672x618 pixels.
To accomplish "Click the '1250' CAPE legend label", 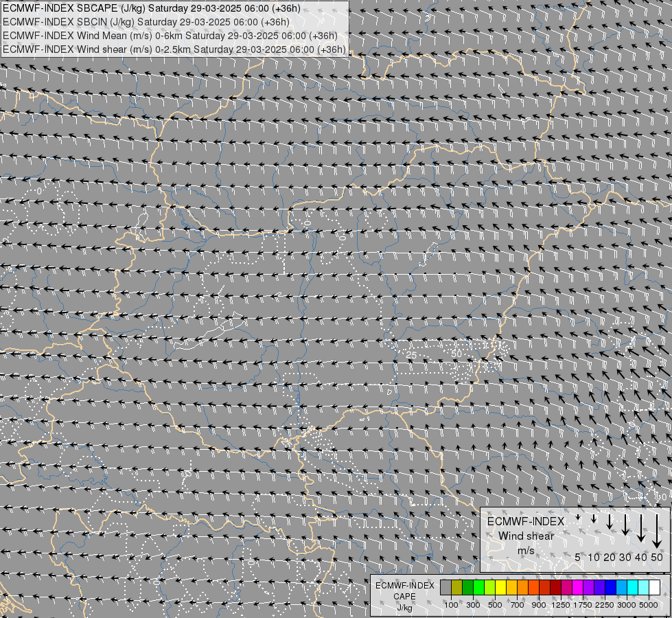I will point(561,605).
